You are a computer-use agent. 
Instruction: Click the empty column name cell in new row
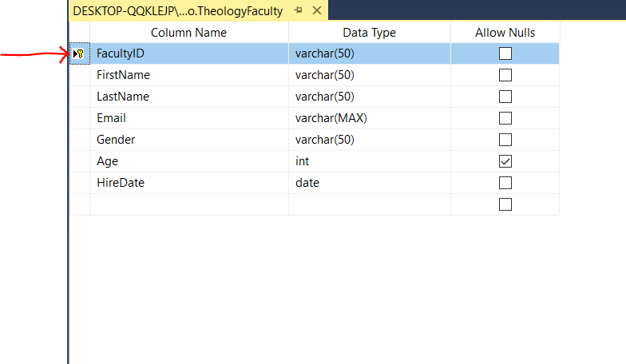188,204
